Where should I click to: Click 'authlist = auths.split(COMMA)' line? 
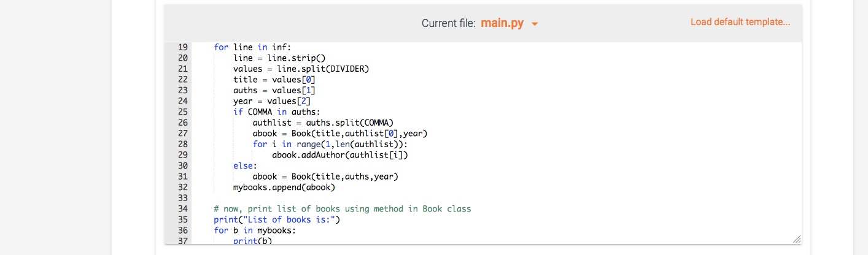pyautogui.click(x=323, y=123)
